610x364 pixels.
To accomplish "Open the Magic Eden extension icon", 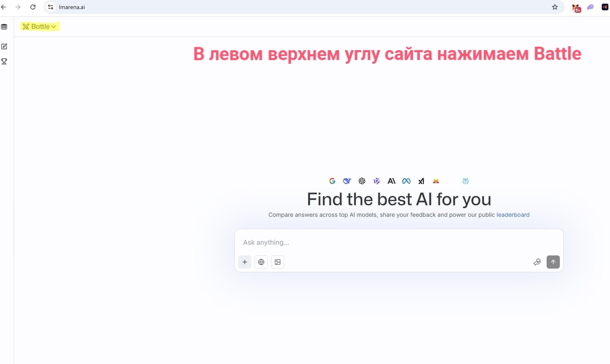I will 604,7.
